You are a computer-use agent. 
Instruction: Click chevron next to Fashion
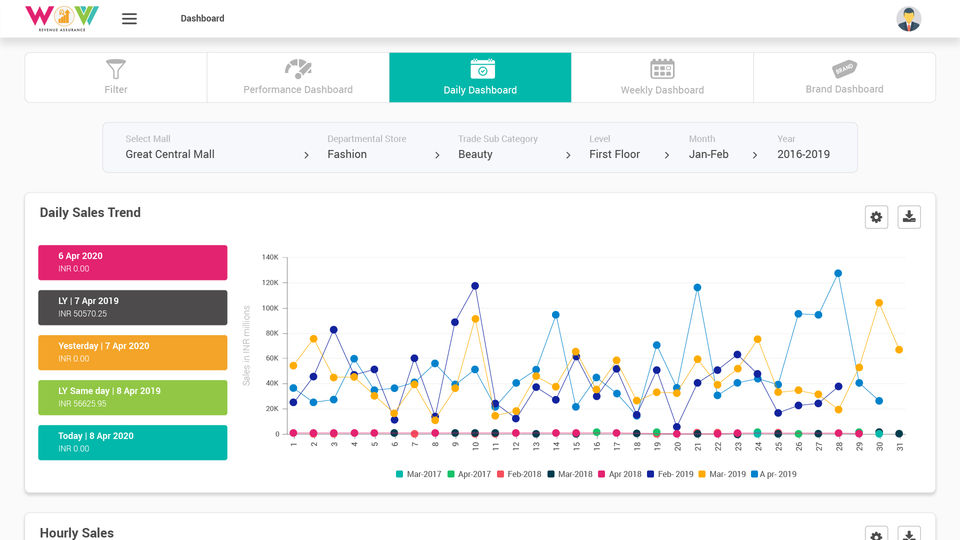coord(437,156)
